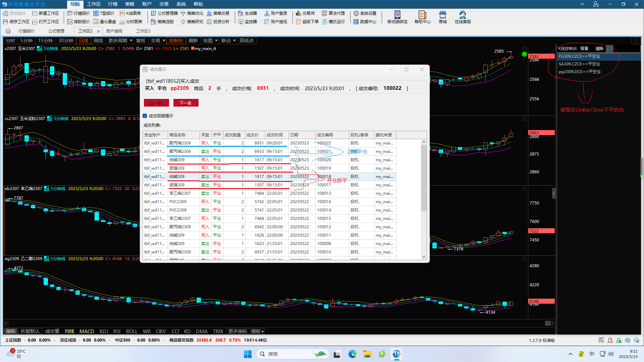This screenshot has height=362, width=644.
Task: Switch chart to 5分钟 period
Action: tap(26, 41)
